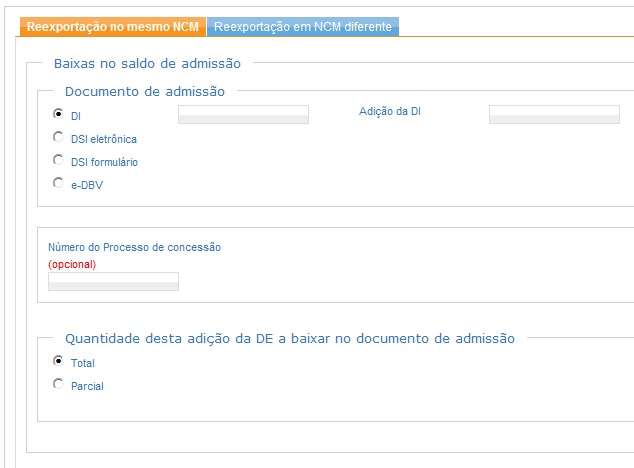Image resolution: width=634 pixels, height=468 pixels.
Task: Focus the 'Adição da DI' input field
Action: 554,114
